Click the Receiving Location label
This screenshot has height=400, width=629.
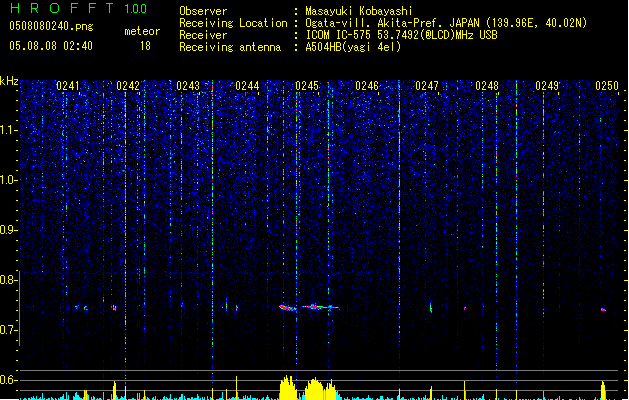(233, 23)
